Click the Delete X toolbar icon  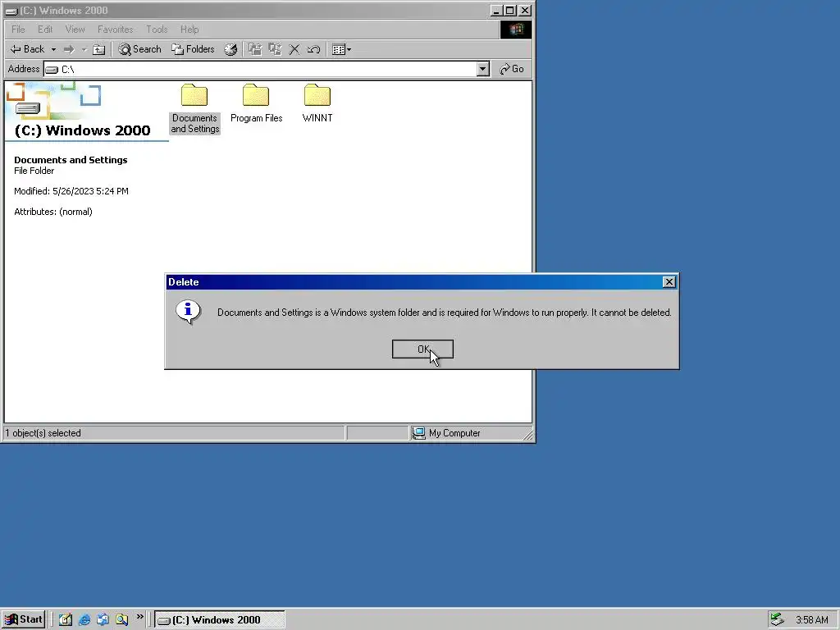[294, 49]
